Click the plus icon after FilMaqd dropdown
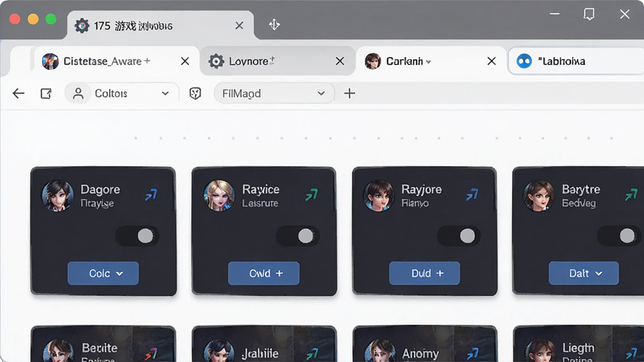644x362 pixels. click(x=350, y=93)
